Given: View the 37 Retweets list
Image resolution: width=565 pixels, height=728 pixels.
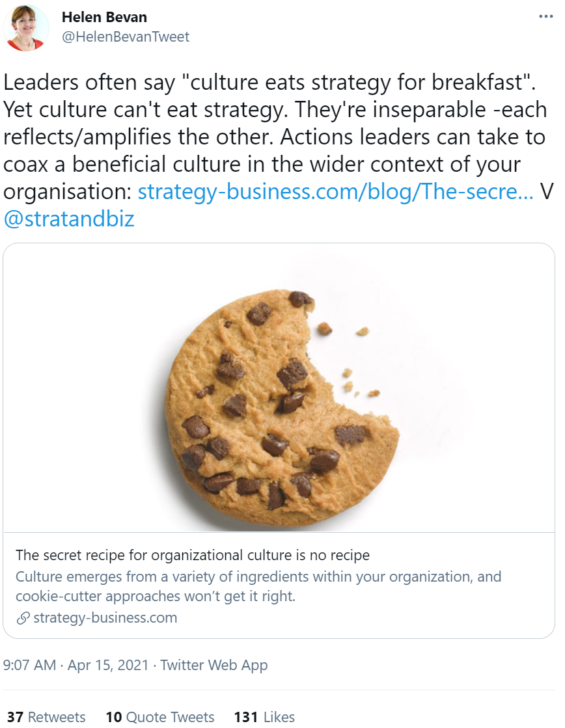Looking at the screenshot, I should [x=46, y=717].
